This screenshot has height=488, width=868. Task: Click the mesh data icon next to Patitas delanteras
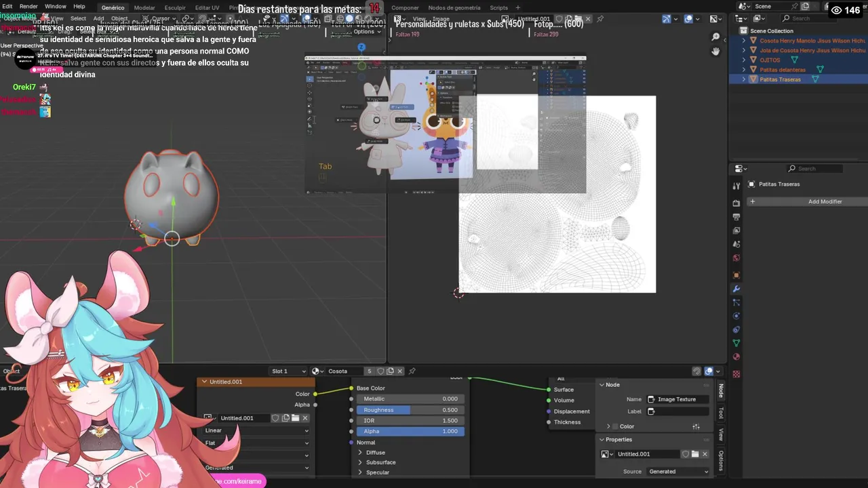click(x=820, y=69)
